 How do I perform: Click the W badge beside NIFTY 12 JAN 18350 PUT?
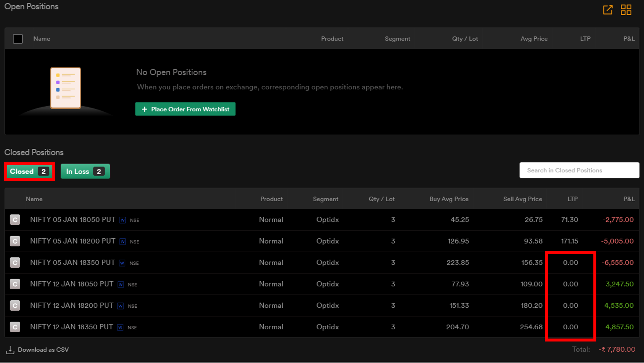click(120, 328)
